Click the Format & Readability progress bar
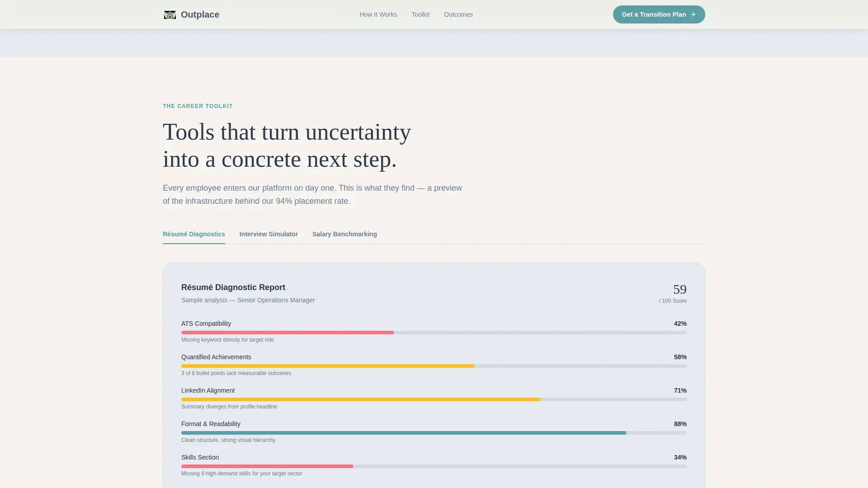868x488 pixels. [434, 433]
